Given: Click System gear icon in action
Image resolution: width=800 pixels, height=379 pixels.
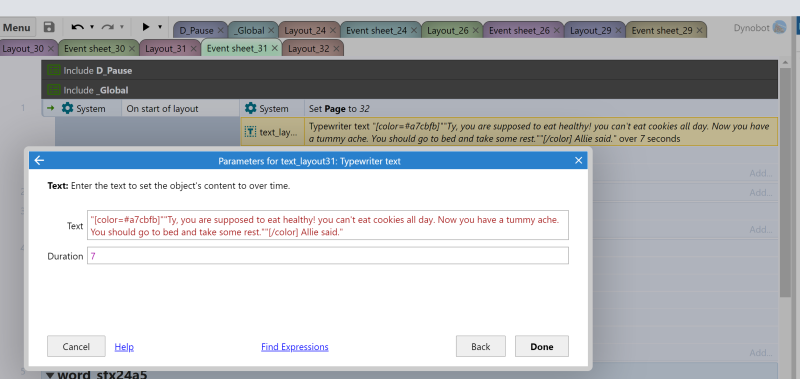Looking at the screenshot, I should point(250,109).
